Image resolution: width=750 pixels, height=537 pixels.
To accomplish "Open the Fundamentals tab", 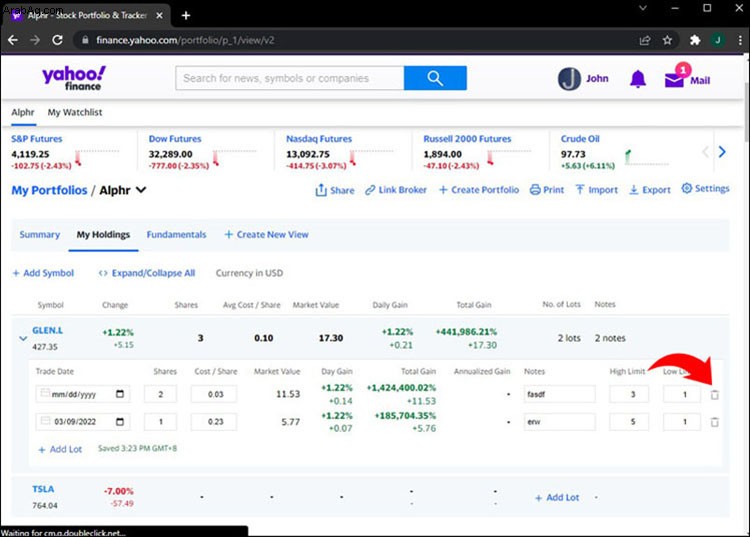I will 176,234.
